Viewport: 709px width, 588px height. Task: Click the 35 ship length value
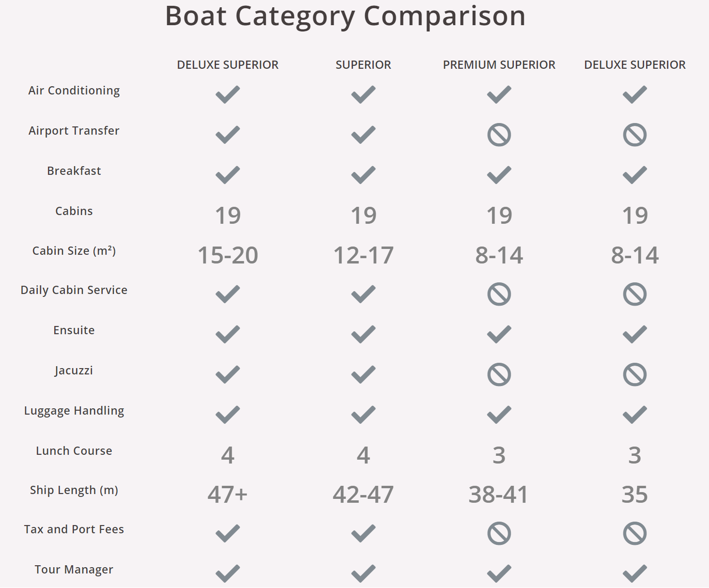point(634,495)
